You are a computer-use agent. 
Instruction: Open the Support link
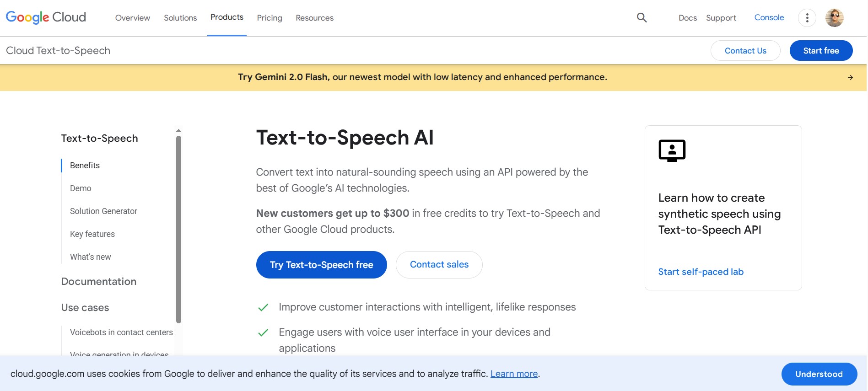pos(721,18)
